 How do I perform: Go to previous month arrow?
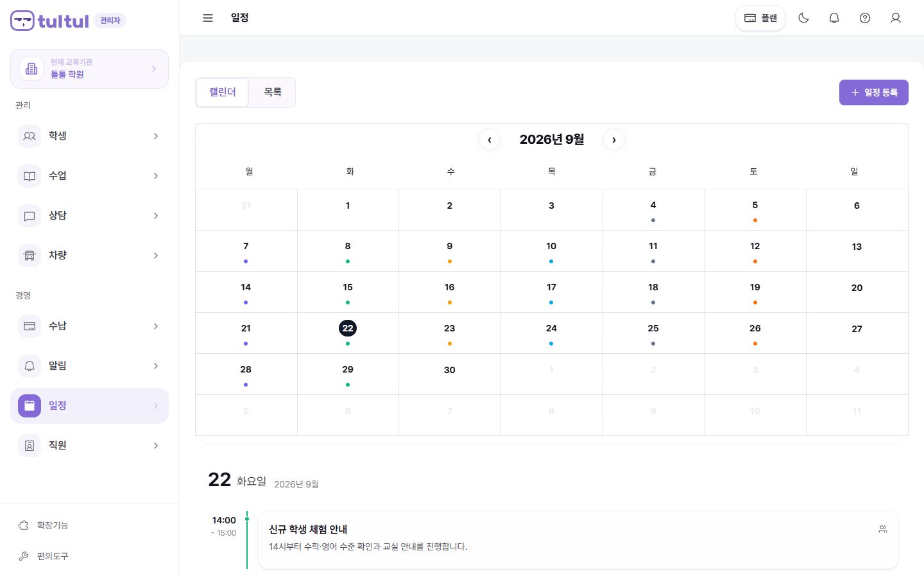tap(490, 140)
